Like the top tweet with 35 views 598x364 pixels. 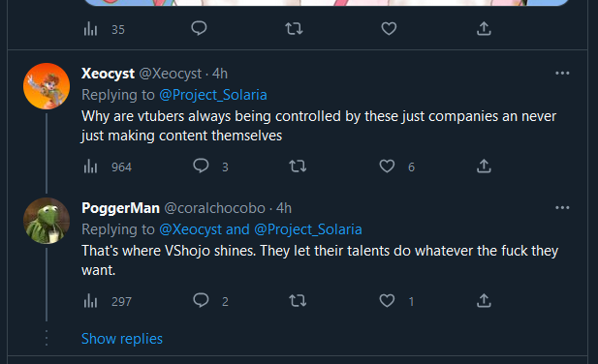click(x=389, y=29)
